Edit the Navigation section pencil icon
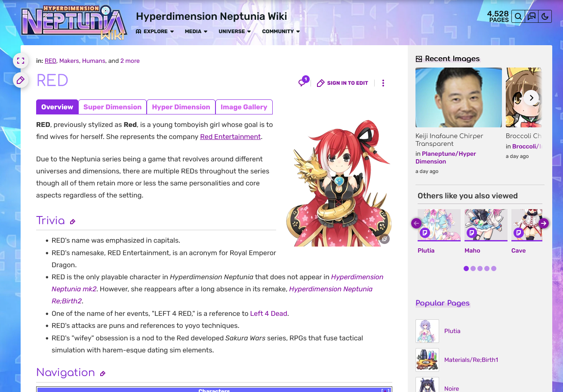Image resolution: width=563 pixels, height=392 pixels. point(103,373)
